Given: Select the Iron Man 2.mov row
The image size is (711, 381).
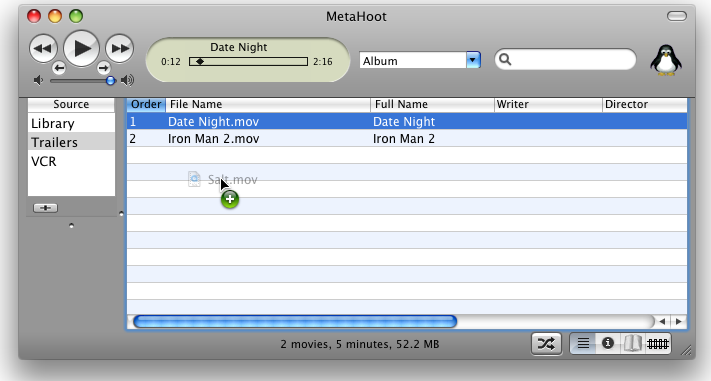Looking at the screenshot, I should tap(407, 138).
